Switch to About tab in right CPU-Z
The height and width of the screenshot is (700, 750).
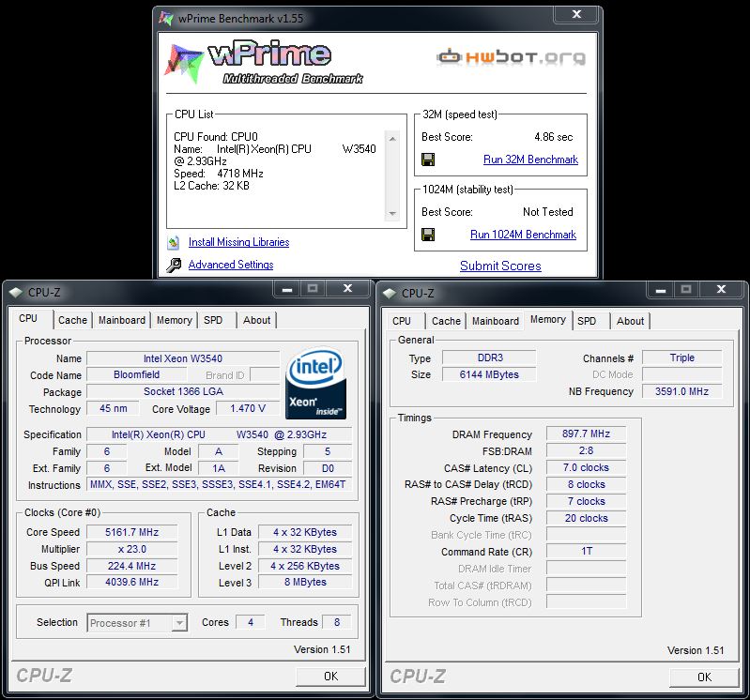click(631, 321)
